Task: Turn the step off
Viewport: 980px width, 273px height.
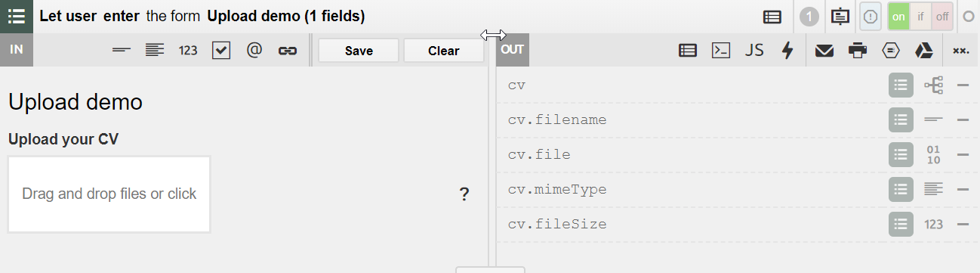Action: point(942,16)
